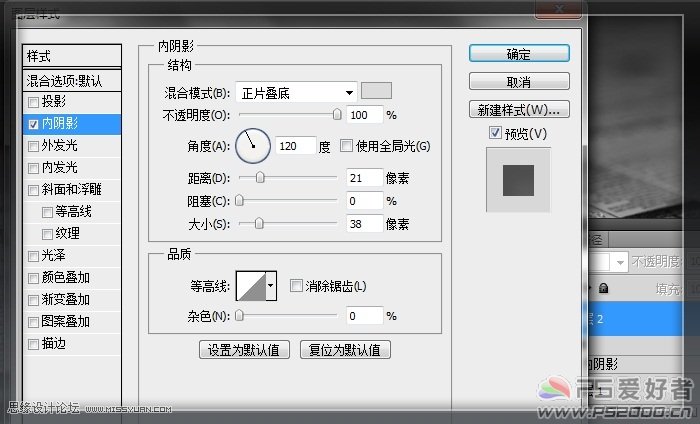Open the layer blend mode dropdown in Layers panel

click(x=620, y=262)
